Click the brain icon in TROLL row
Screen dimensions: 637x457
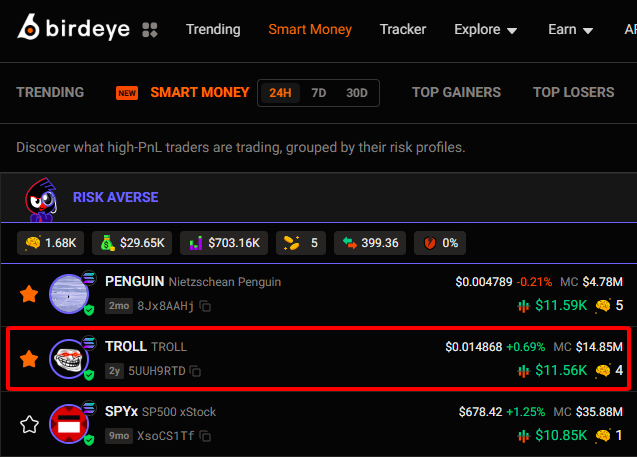(603, 370)
